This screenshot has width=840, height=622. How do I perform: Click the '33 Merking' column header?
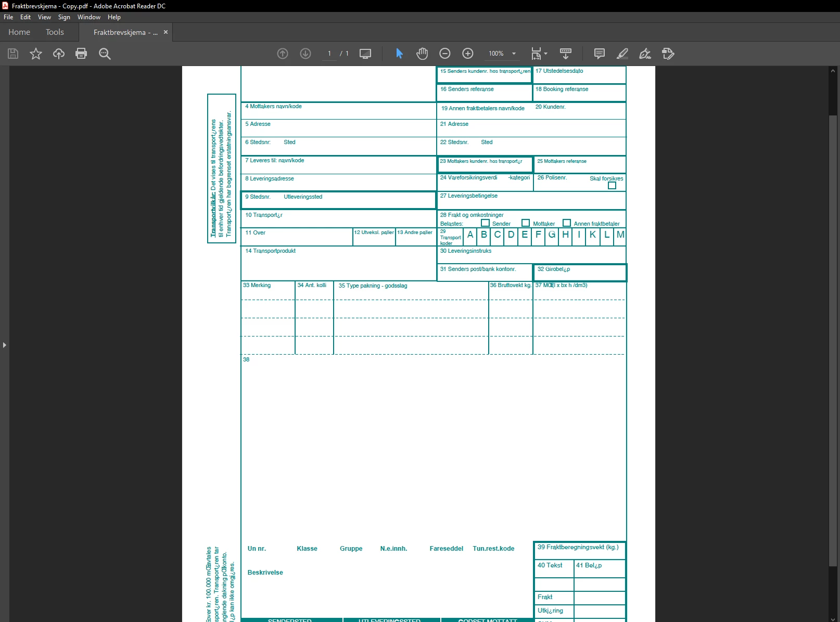(x=257, y=286)
